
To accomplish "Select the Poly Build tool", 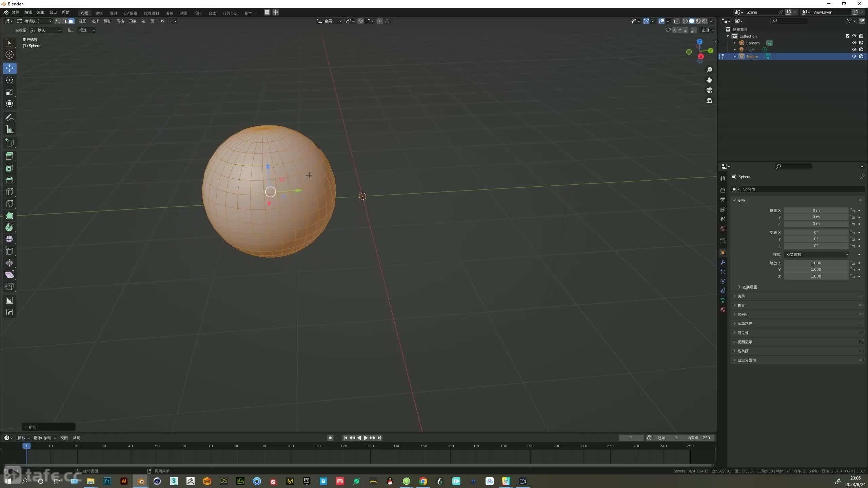I will (x=9, y=216).
